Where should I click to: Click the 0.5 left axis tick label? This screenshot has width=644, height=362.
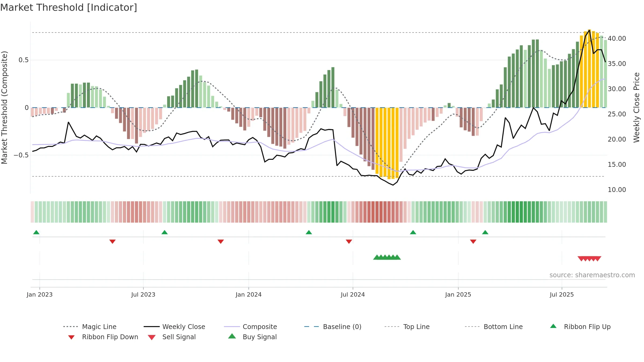(24, 60)
